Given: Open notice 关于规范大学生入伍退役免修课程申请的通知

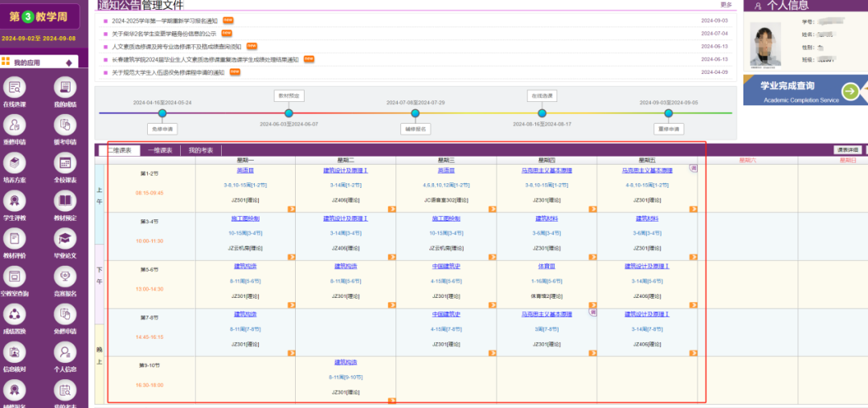Looking at the screenshot, I should pyautogui.click(x=168, y=72).
